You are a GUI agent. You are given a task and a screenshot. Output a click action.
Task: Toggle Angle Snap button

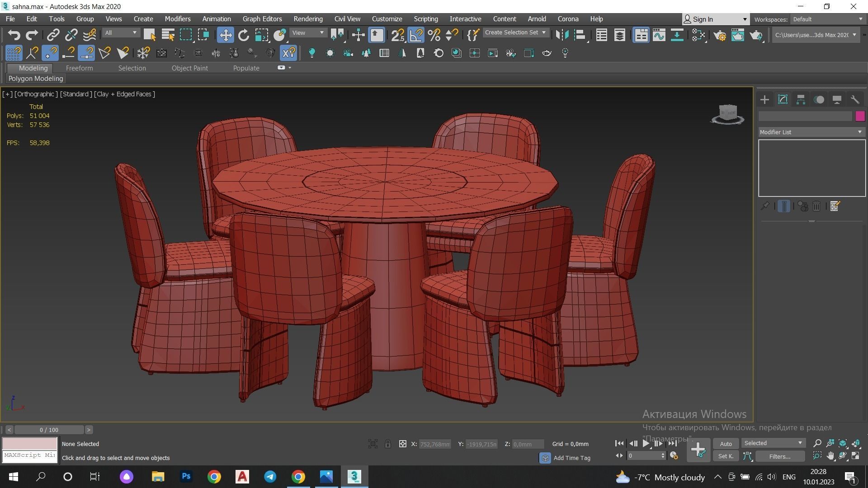(x=416, y=35)
